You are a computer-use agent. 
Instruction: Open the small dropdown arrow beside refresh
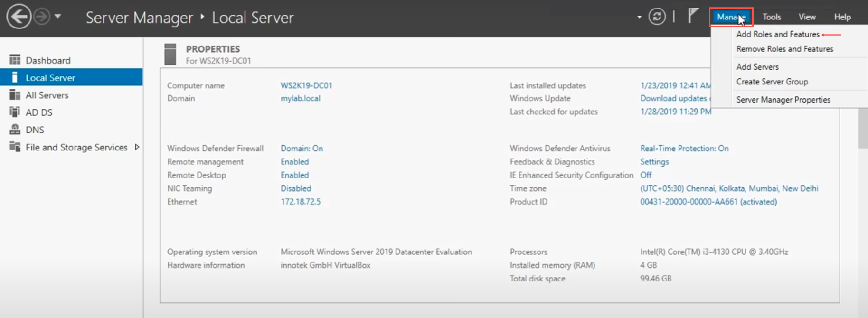coord(639,17)
